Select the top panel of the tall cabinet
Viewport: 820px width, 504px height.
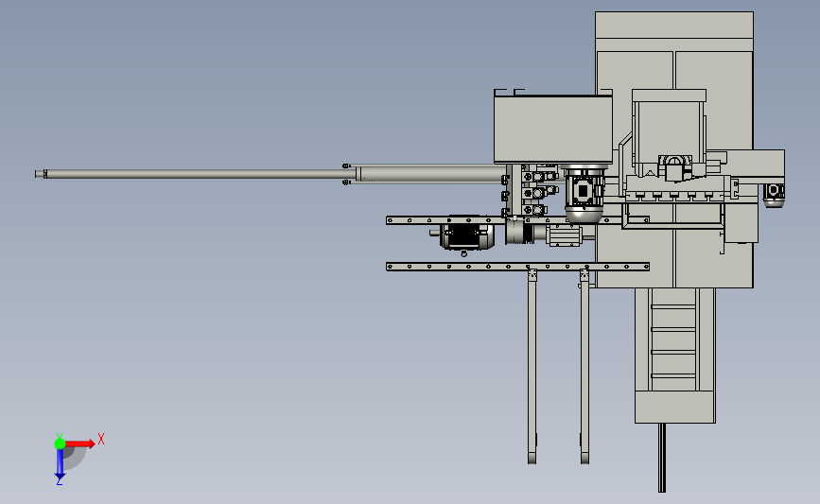coord(674,26)
